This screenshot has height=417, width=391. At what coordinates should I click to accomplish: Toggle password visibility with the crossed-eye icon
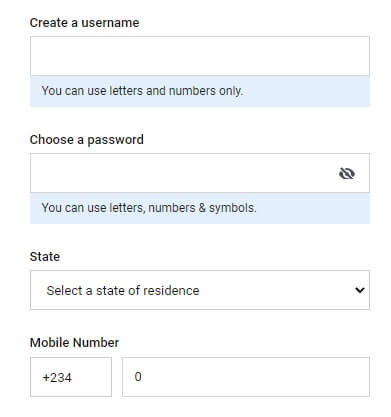347,173
